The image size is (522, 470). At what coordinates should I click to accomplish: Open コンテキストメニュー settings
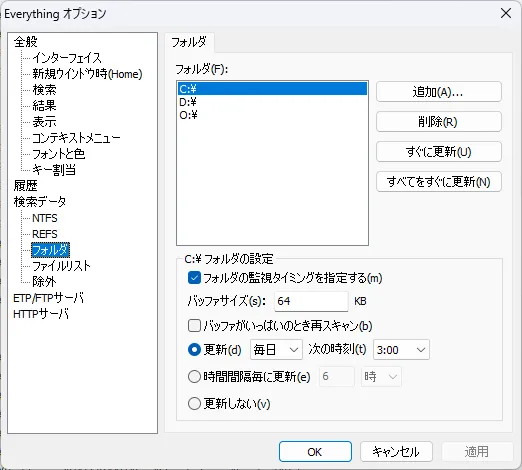tap(76, 138)
